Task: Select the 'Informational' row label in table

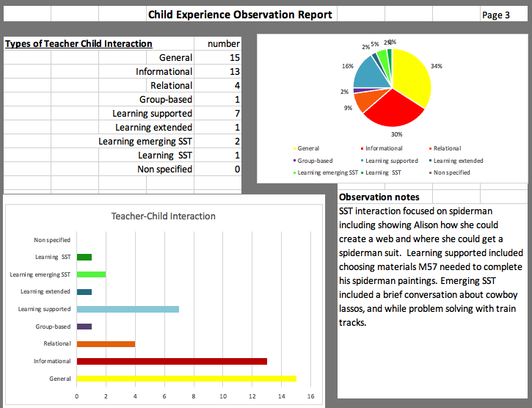Action: (164, 72)
